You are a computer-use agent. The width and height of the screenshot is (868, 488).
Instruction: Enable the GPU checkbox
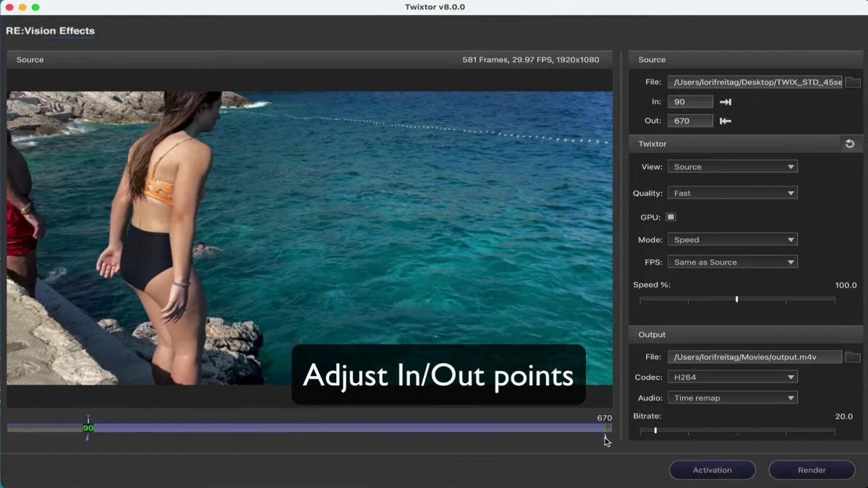pos(671,217)
